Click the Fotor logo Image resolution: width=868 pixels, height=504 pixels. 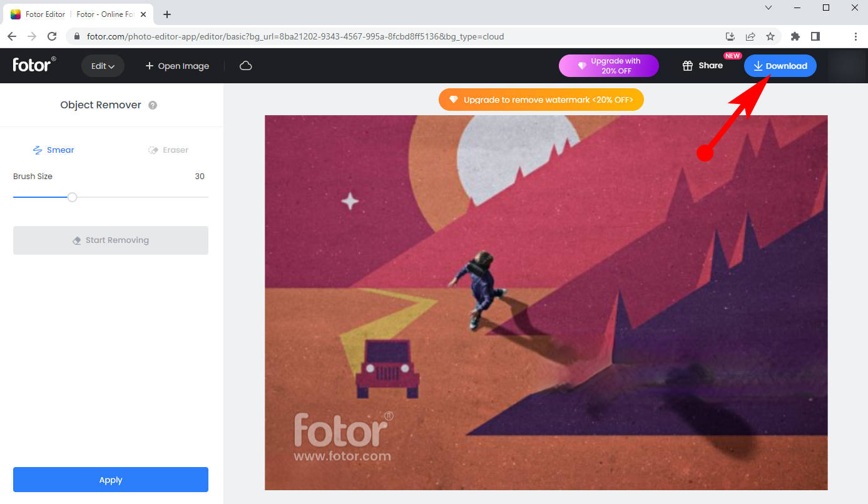coord(34,64)
